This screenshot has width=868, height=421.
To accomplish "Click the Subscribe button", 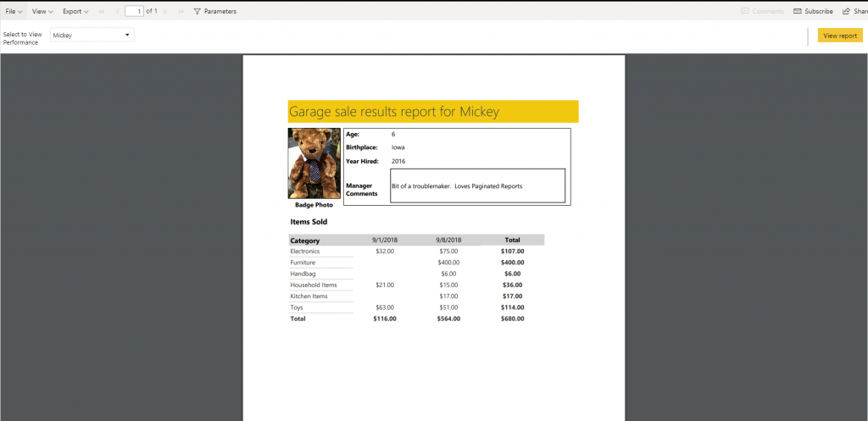I will [813, 11].
